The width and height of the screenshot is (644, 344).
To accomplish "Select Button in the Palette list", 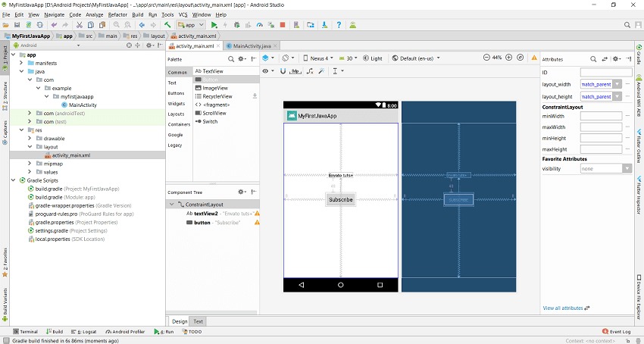I will (x=211, y=79).
